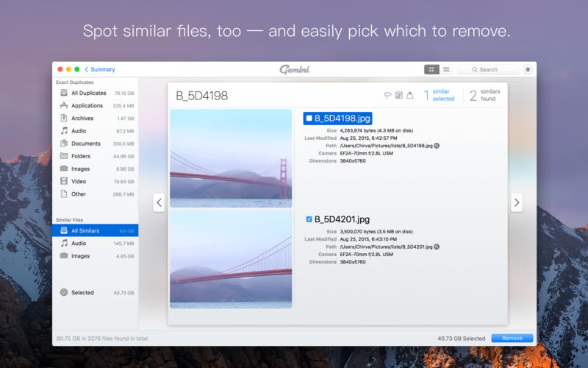Viewport: 588px width, 368px height.
Task: Select the Other sidebar icon
Action: pos(64,194)
